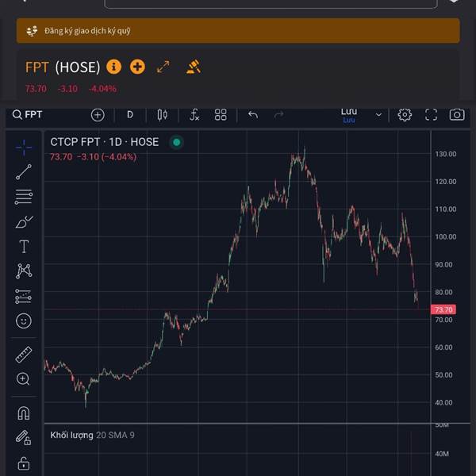Open the D timeframe interval dropdown
Screen dimensions: 476x476
pyautogui.click(x=130, y=115)
